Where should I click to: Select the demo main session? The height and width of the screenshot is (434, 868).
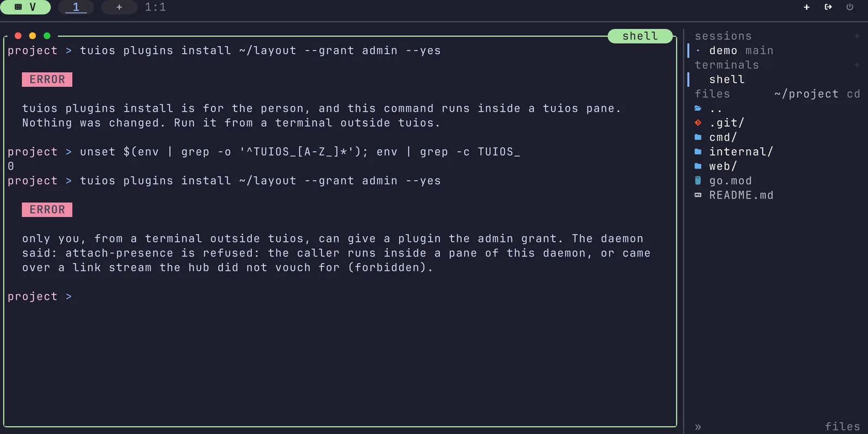click(x=775, y=50)
